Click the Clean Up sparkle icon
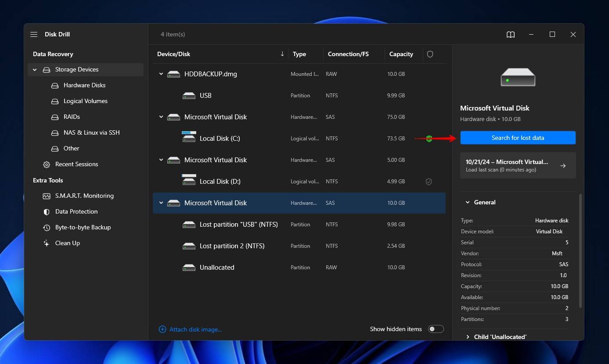This screenshot has height=364, width=609. [x=47, y=243]
